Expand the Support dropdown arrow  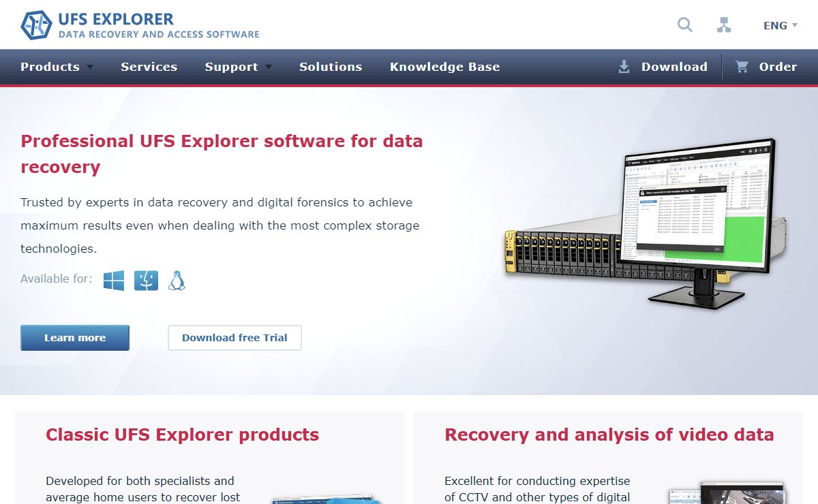pyautogui.click(x=268, y=67)
